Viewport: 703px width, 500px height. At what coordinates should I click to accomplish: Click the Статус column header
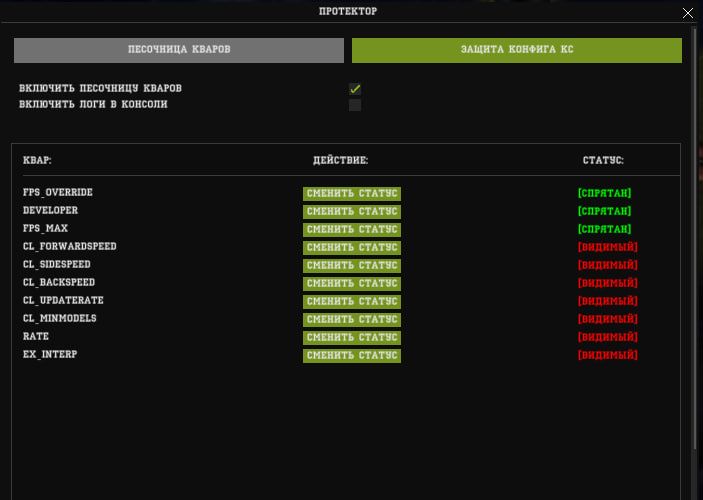click(x=603, y=160)
